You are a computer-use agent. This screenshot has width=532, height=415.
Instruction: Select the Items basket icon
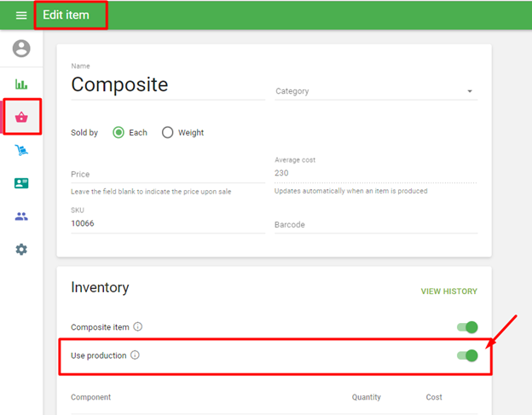pos(21,118)
